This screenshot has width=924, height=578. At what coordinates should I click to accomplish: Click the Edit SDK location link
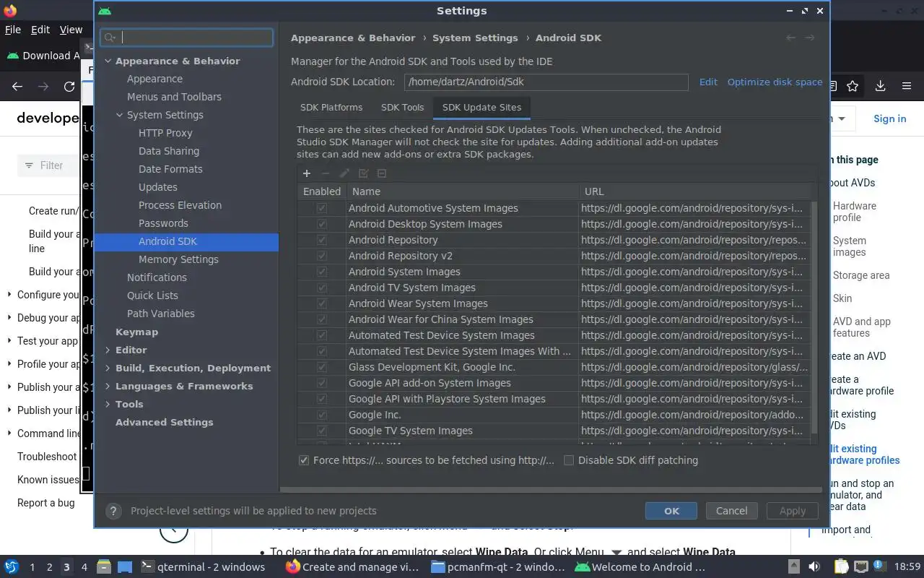coord(708,82)
